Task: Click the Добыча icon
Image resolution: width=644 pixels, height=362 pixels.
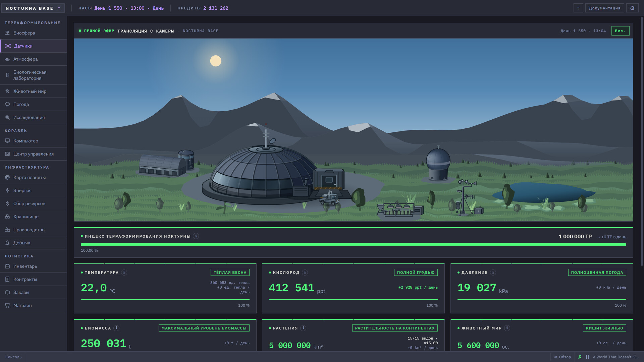Action: [x=7, y=243]
